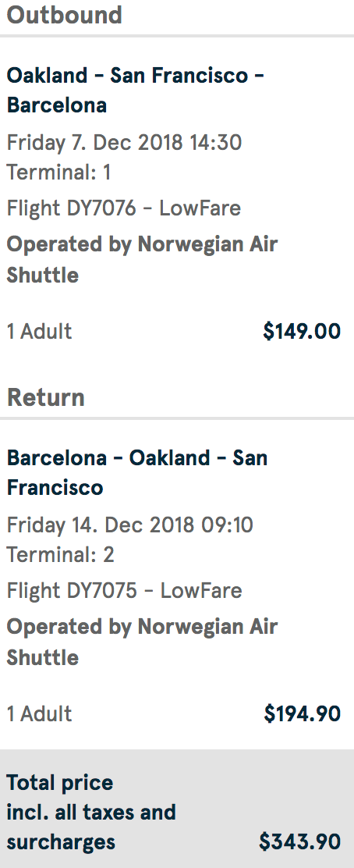Click the return 1 Adult label
Image resolution: width=354 pixels, height=868 pixels.
[39, 714]
